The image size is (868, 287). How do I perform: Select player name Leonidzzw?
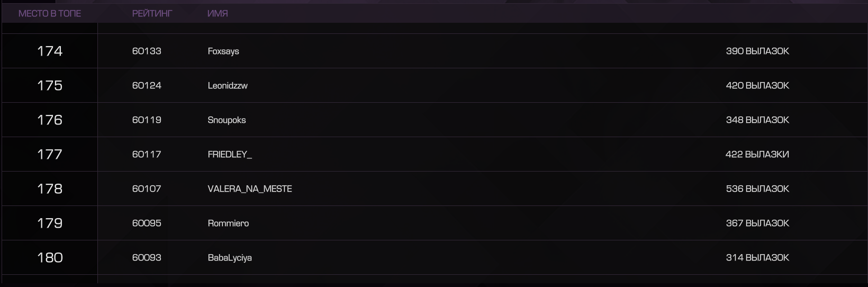pyautogui.click(x=228, y=85)
